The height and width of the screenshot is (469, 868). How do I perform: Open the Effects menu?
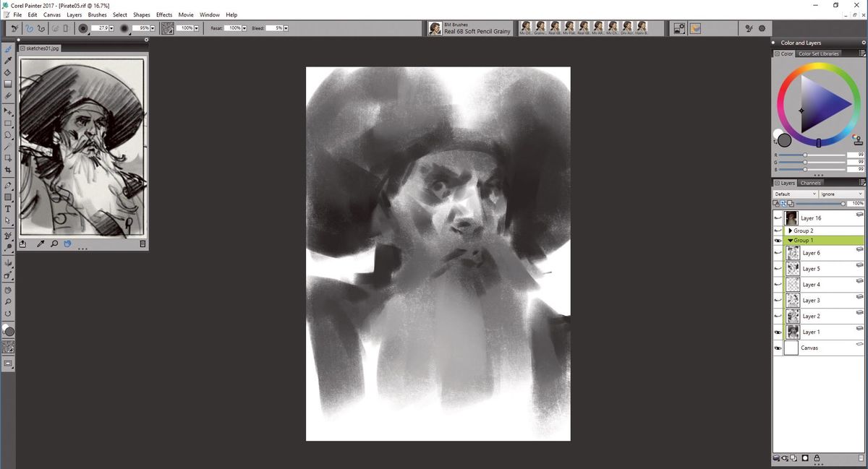point(163,14)
